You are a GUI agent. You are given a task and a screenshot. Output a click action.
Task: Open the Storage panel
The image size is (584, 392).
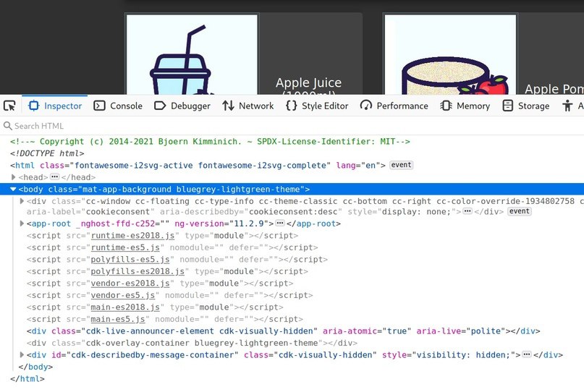(526, 106)
